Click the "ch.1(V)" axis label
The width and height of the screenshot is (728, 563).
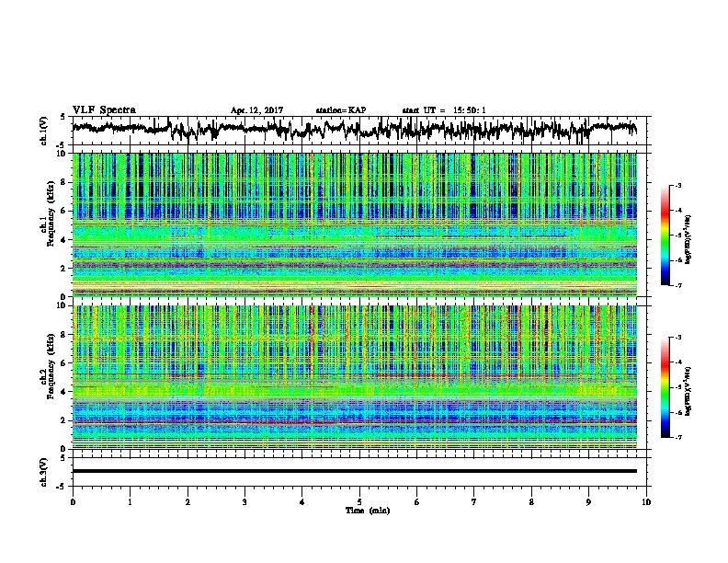coord(43,131)
